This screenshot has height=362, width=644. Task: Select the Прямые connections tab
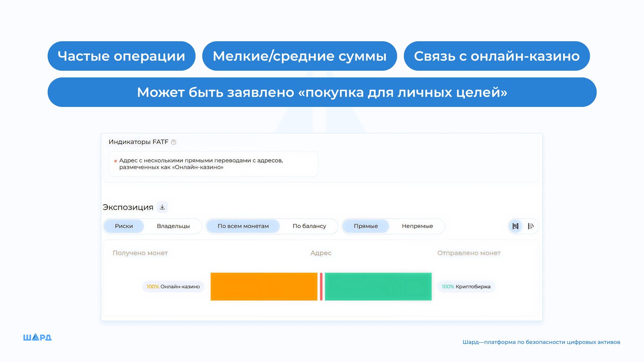click(x=366, y=226)
